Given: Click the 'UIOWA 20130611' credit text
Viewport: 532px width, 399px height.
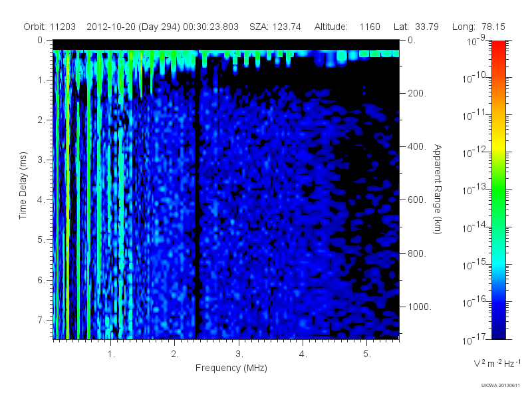Looking at the screenshot, I should tap(500, 386).
